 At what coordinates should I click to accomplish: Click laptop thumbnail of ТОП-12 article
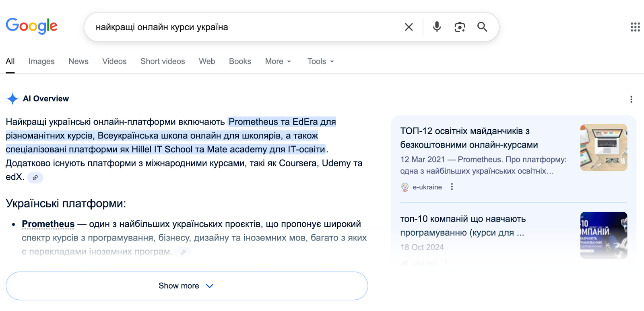[604, 147]
